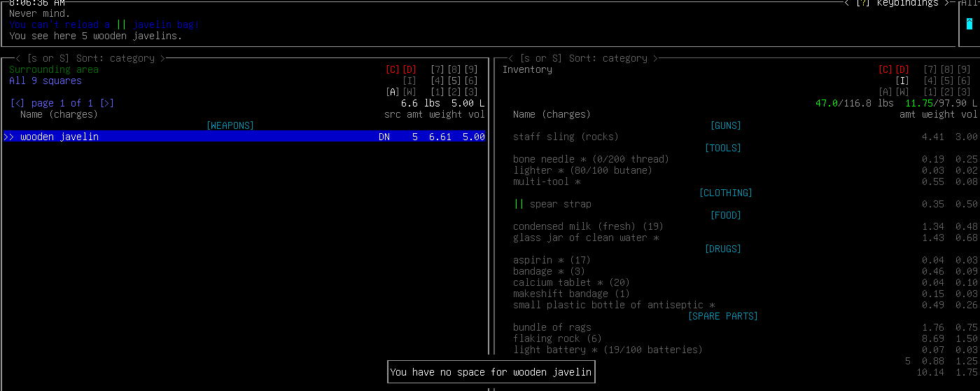Choose square [5] in Inventory pane
This screenshot has width=980, height=391.
click(x=947, y=81)
